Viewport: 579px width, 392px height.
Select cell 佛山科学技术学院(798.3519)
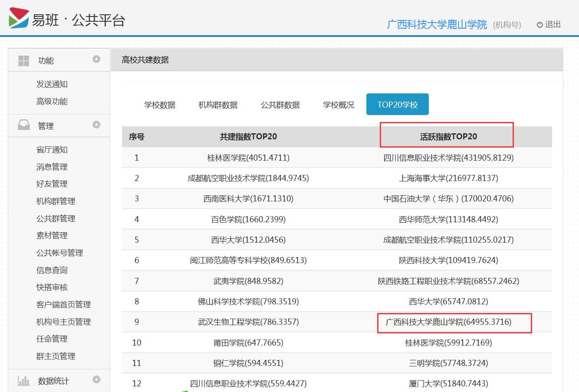click(248, 301)
